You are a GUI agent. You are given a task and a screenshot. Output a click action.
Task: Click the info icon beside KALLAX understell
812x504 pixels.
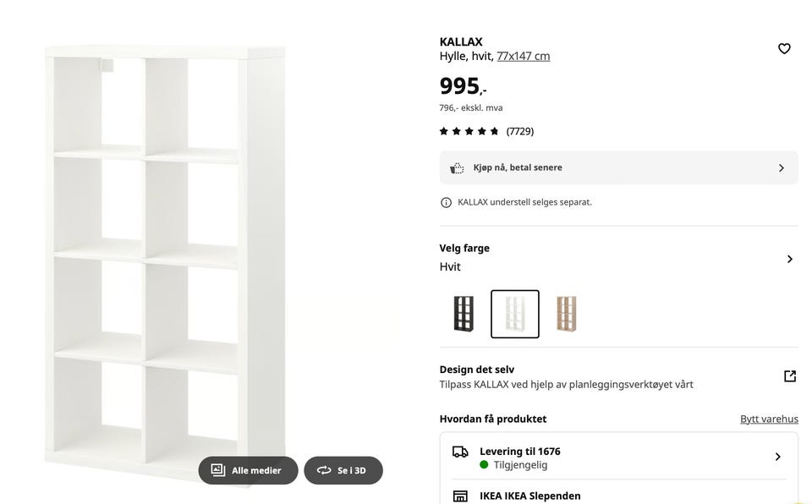[446, 203]
